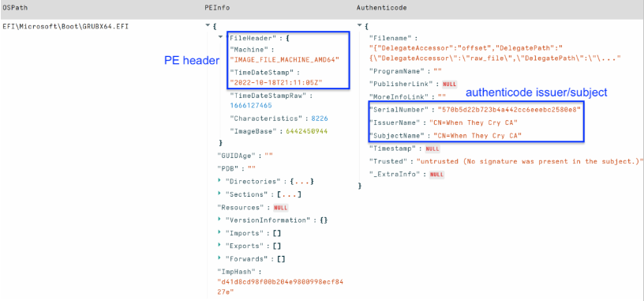Select the Timestamp NULL value
Screen dimensions: 644x301
[x=432, y=149]
